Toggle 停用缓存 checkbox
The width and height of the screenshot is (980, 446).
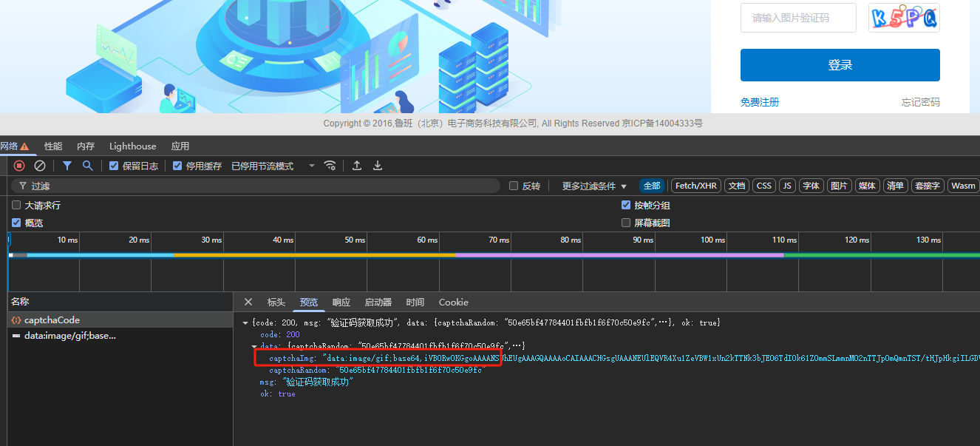177,166
